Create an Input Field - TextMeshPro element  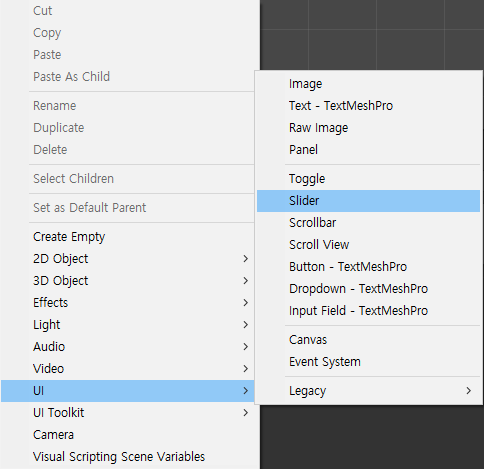[x=368, y=311]
